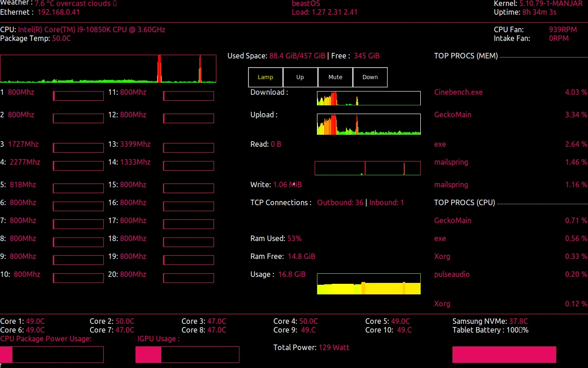
Task: Click the pulseaudio process entry
Action: coord(452,274)
